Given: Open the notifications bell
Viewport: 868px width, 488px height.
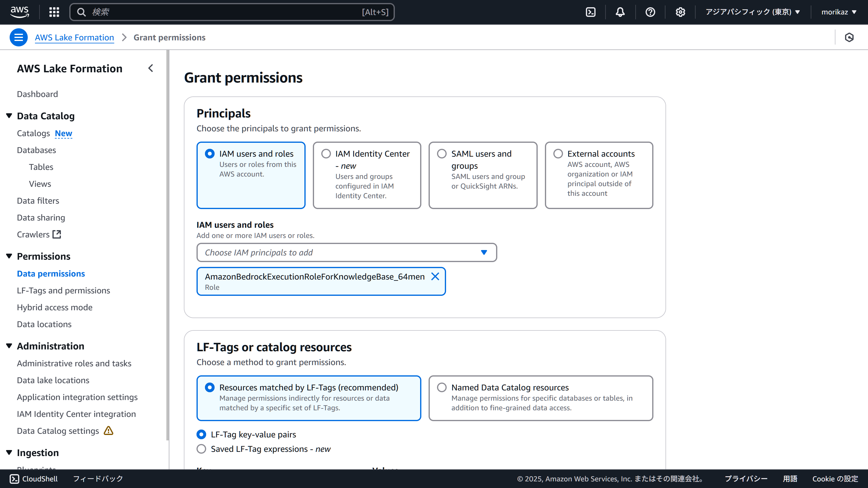Looking at the screenshot, I should [620, 12].
